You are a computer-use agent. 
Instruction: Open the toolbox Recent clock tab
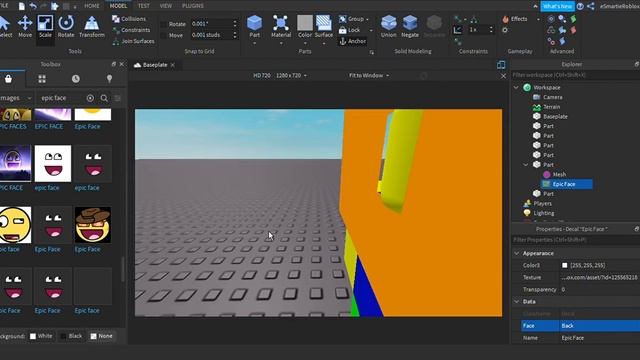tap(76, 79)
